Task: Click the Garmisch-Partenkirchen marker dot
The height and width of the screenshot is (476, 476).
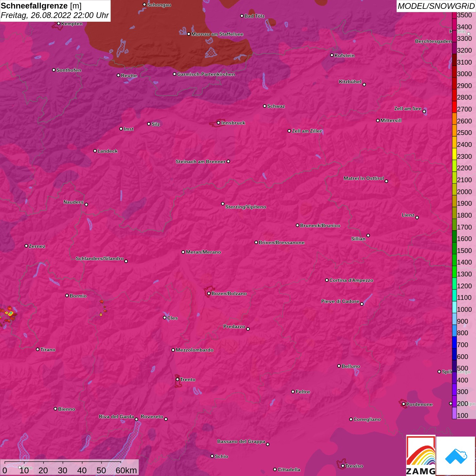Action: point(174,74)
